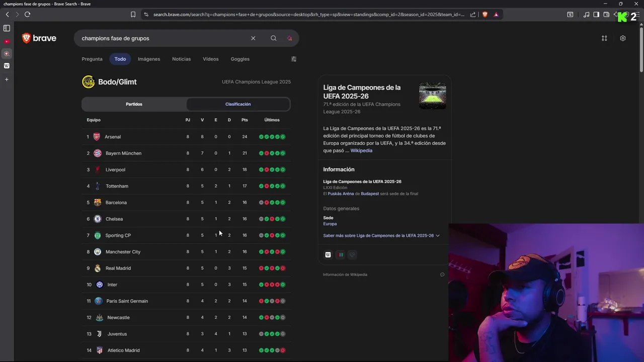This screenshot has height=362, width=644.
Task: Share this page via the share icon
Action: pos(473,15)
